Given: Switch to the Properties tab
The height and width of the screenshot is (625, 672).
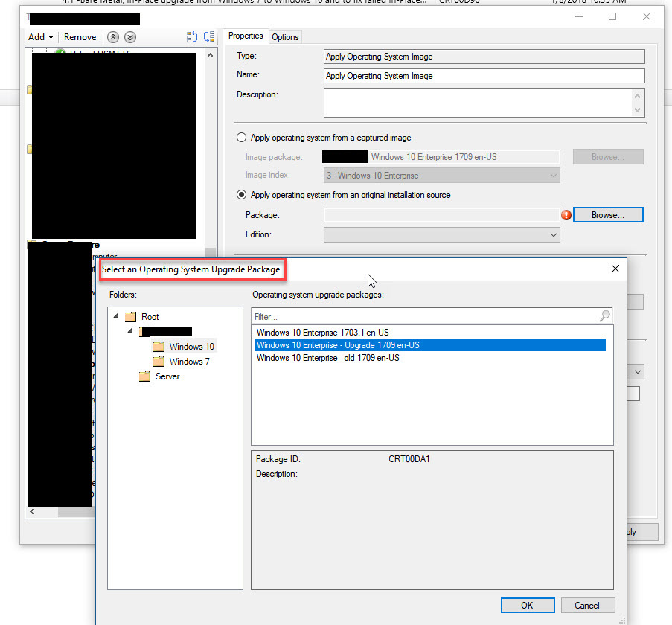Looking at the screenshot, I should tap(246, 36).
